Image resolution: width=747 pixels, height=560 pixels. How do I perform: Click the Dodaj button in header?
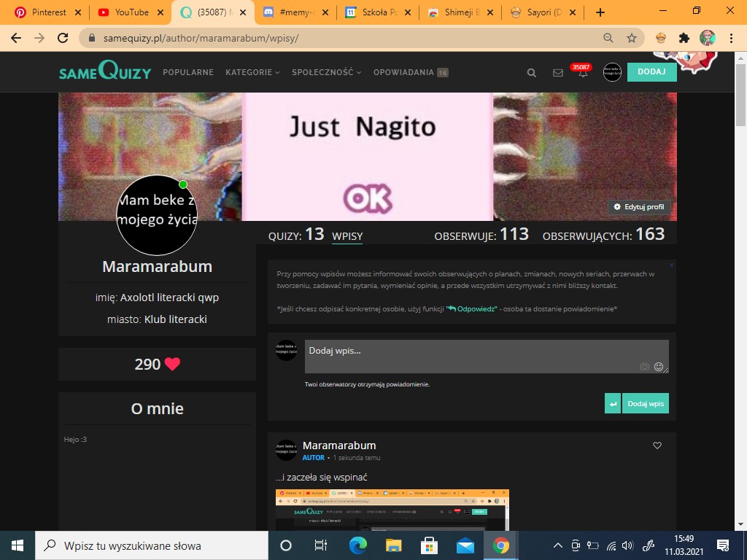651,72
